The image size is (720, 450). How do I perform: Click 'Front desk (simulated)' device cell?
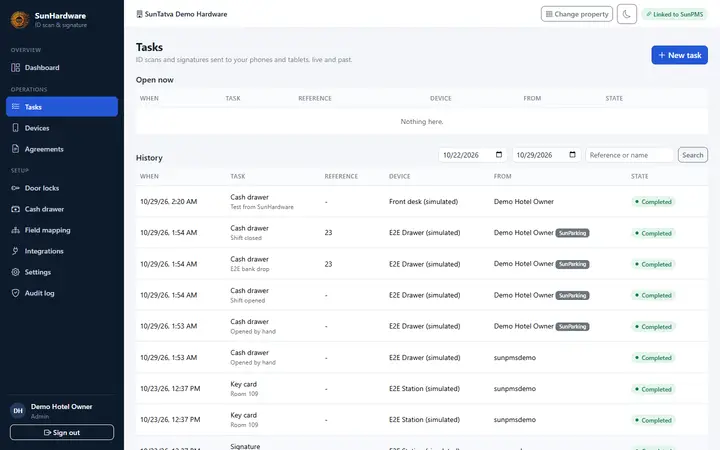pos(423,202)
